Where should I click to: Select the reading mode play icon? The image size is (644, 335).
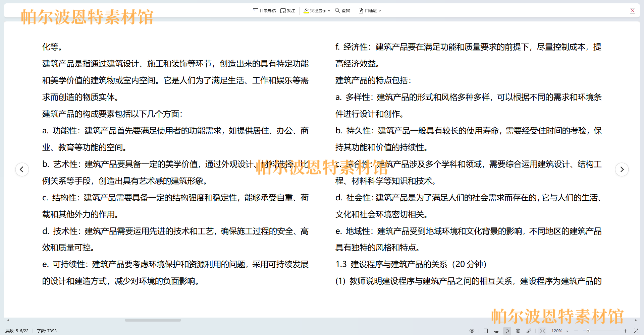click(507, 331)
